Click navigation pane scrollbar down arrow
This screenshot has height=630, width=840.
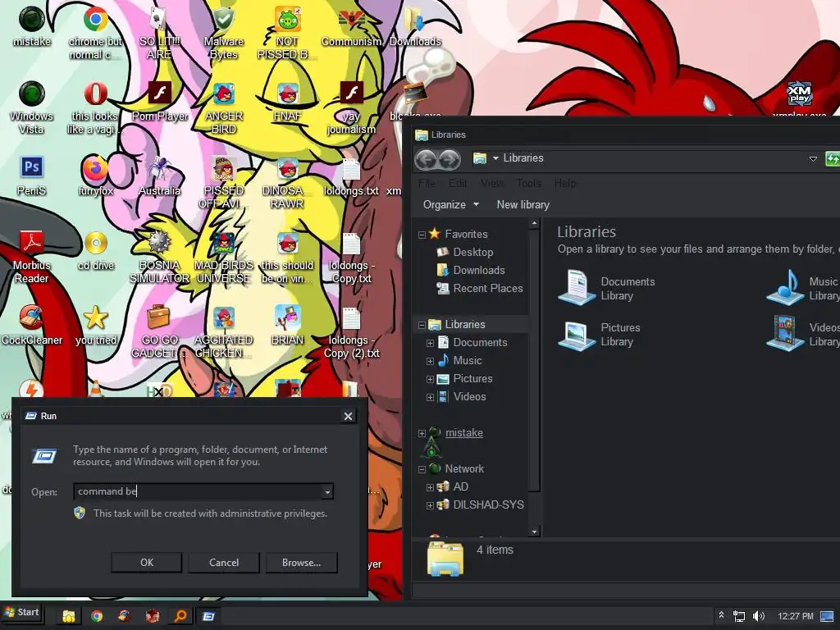tap(534, 532)
